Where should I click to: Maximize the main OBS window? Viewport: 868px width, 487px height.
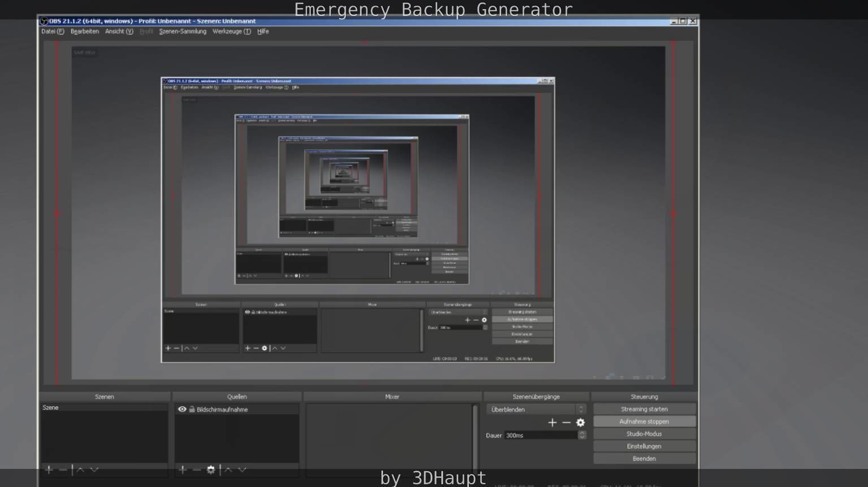683,21
